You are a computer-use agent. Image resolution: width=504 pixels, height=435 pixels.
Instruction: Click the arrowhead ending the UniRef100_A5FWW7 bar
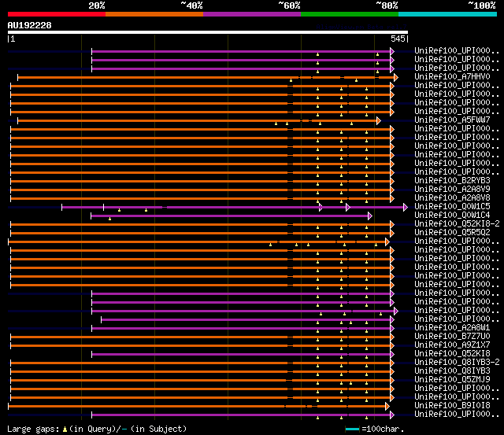[379, 120]
